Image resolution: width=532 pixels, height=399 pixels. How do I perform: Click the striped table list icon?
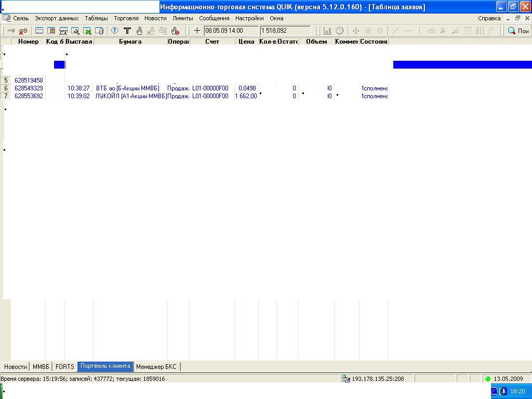[x=51, y=31]
